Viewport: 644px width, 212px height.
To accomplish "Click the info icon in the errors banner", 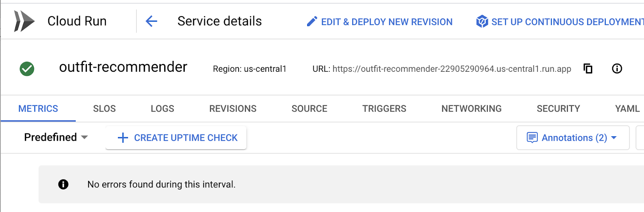I will (63, 184).
